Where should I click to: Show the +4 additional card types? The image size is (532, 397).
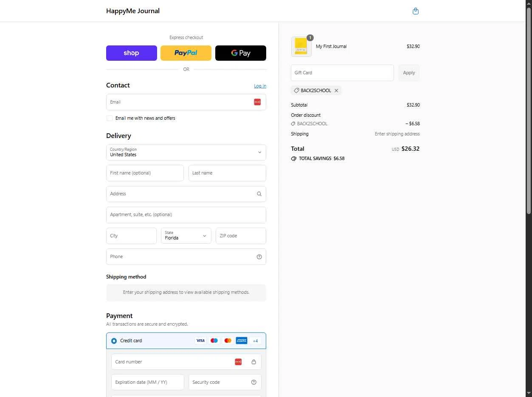(x=255, y=341)
